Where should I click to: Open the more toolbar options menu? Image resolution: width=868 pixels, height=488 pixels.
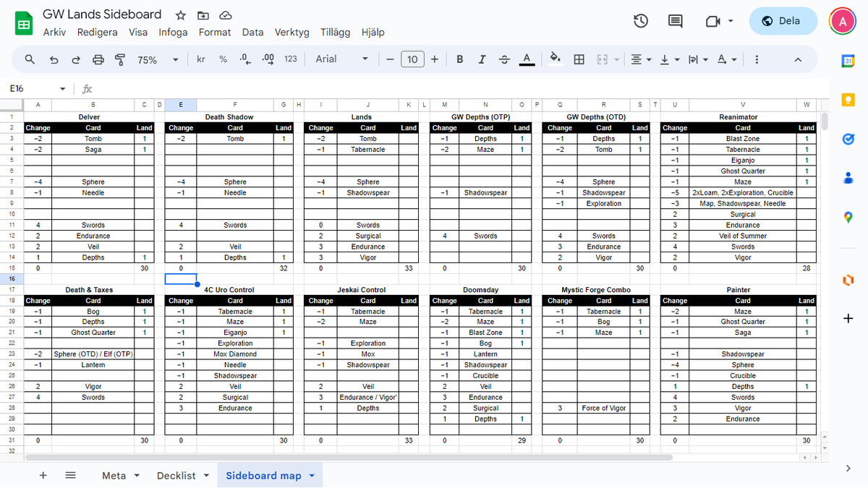[x=757, y=59]
